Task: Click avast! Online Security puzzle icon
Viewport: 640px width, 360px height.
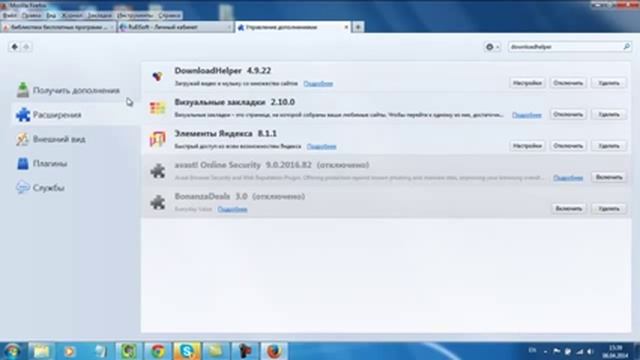Action: [158, 171]
